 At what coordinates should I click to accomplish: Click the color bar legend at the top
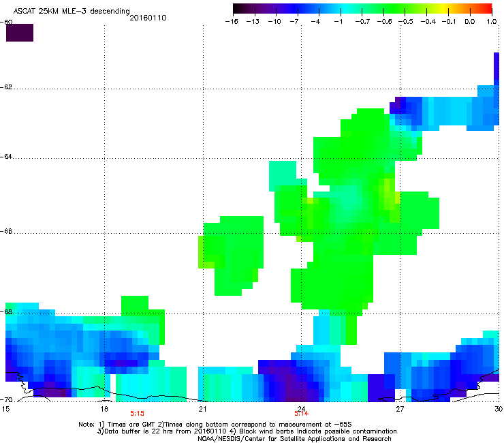pyautogui.click(x=362, y=8)
